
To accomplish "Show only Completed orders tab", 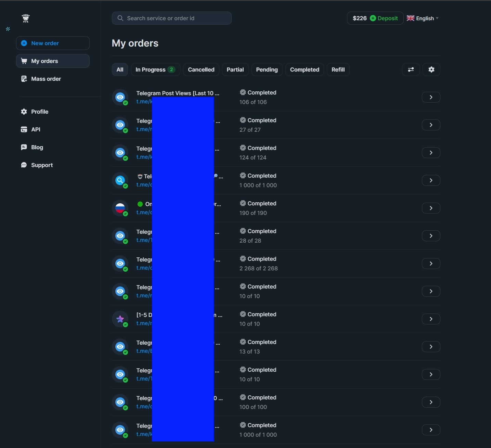I will (x=305, y=69).
